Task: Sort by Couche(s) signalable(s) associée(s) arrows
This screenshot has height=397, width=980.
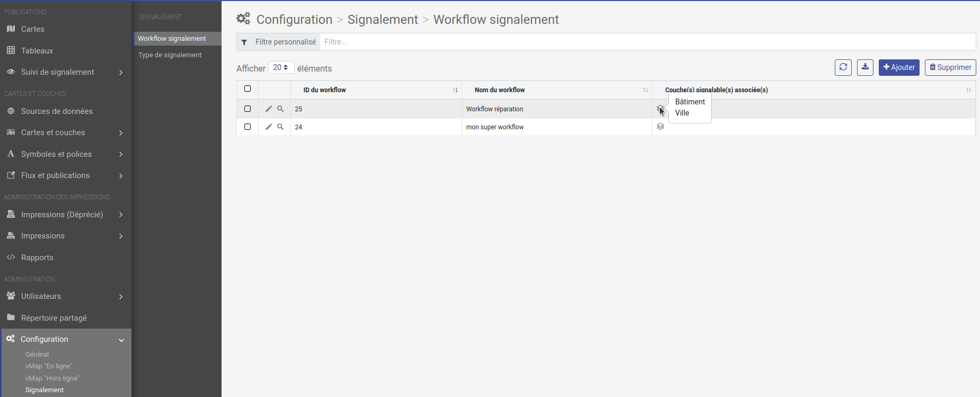Action: click(x=969, y=90)
